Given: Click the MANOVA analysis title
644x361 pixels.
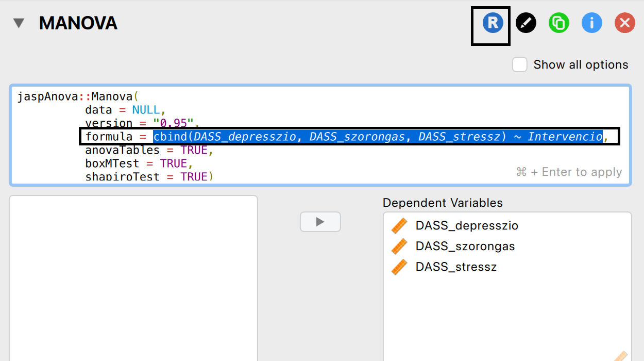Looking at the screenshot, I should (x=78, y=23).
